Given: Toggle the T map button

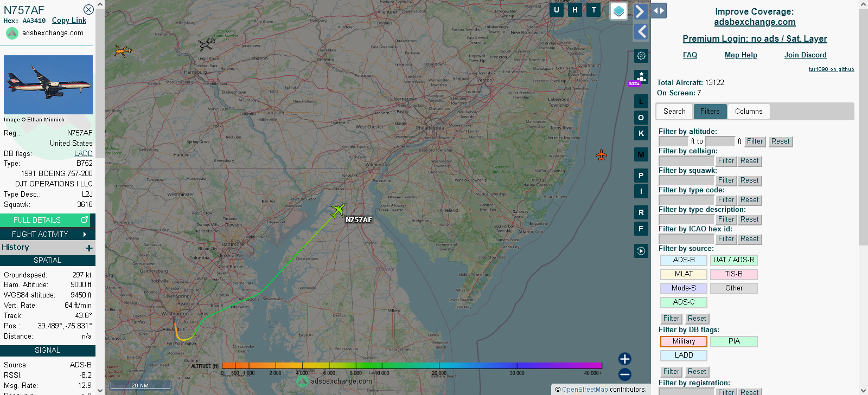Looking at the screenshot, I should 594,10.
